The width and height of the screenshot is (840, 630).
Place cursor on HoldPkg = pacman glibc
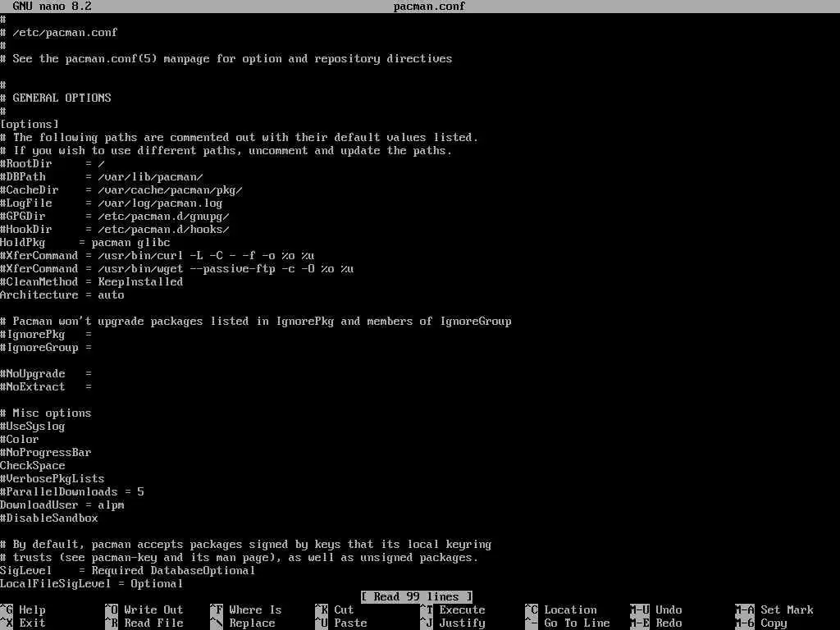click(x=85, y=243)
